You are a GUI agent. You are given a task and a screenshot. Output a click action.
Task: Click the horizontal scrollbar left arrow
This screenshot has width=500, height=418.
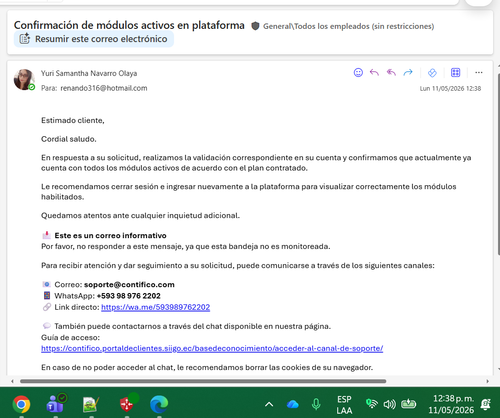(x=12, y=381)
